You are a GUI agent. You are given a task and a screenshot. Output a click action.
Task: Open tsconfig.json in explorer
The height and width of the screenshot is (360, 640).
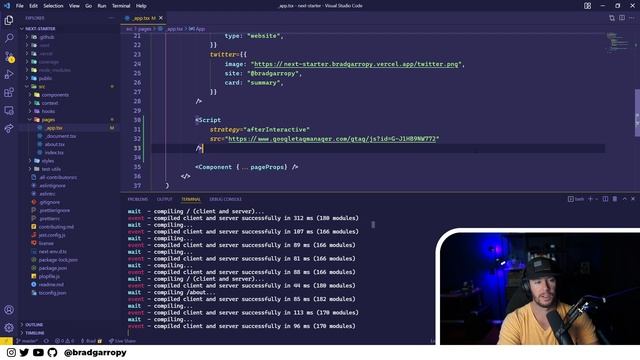52,293
